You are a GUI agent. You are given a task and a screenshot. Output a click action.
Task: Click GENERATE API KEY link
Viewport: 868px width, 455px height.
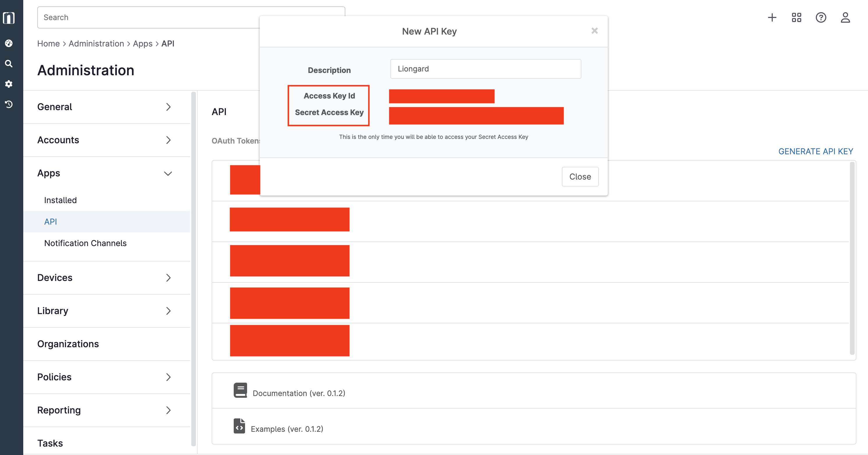pyautogui.click(x=815, y=151)
